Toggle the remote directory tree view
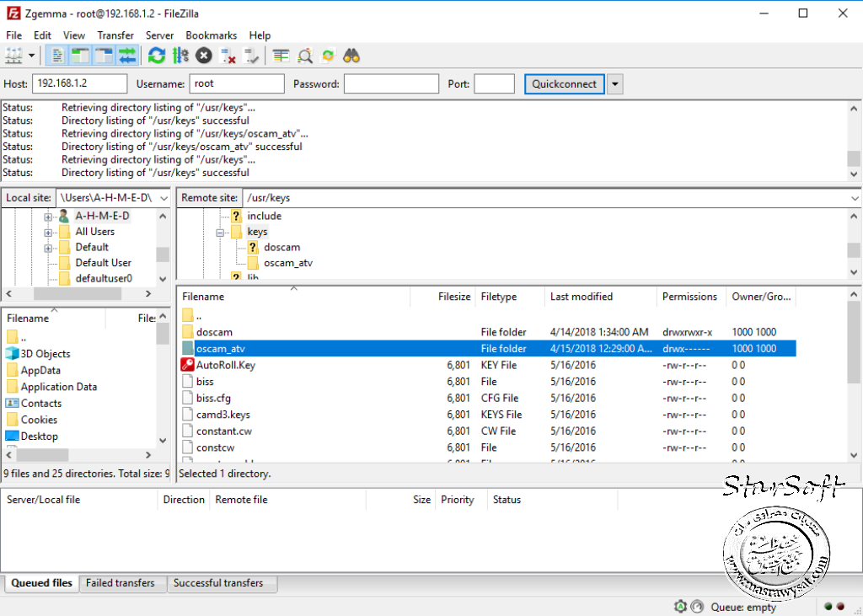Screen dimensions: 863x616 pyautogui.click(x=104, y=56)
